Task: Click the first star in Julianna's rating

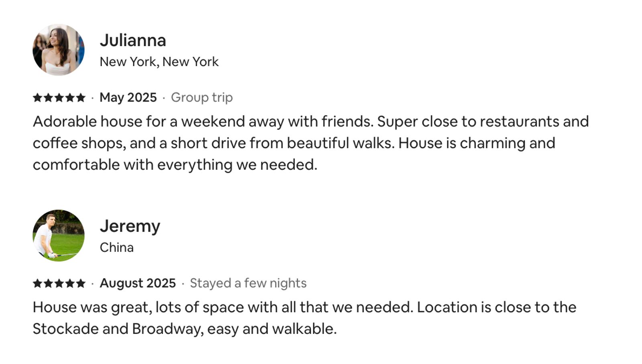Action: point(37,97)
